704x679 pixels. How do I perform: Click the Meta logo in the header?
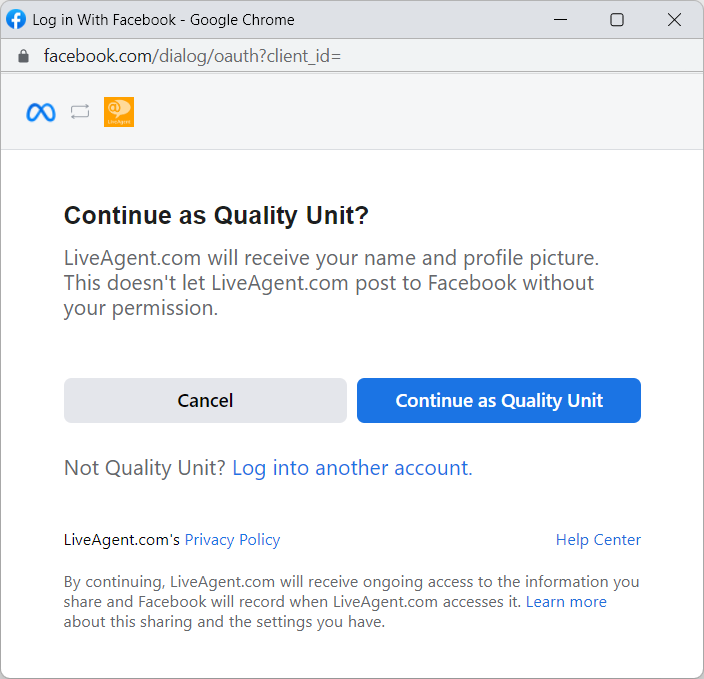[41, 112]
